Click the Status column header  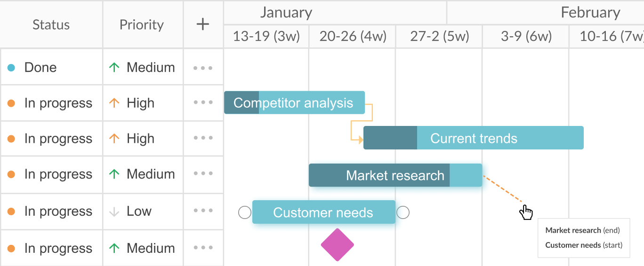[51, 24]
